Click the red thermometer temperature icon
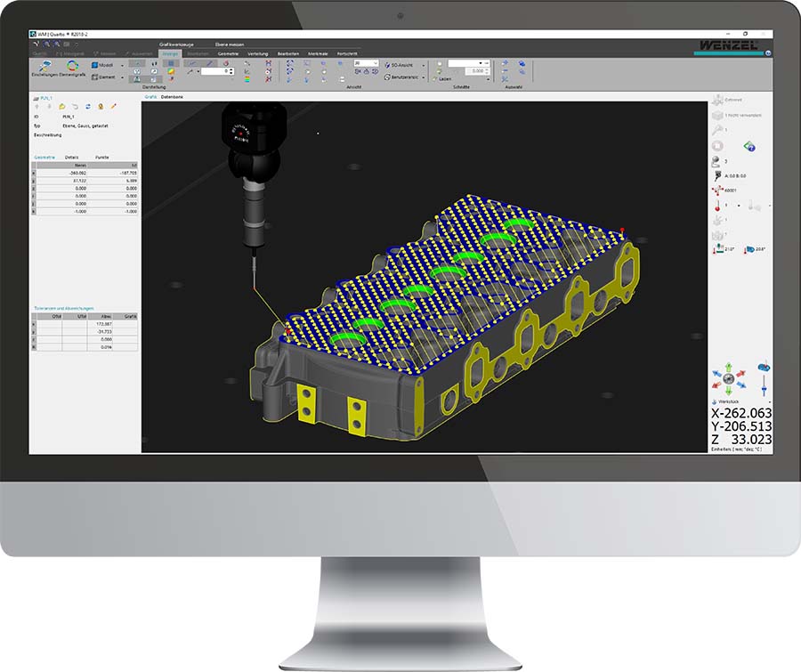The width and height of the screenshot is (801, 672). (717, 206)
